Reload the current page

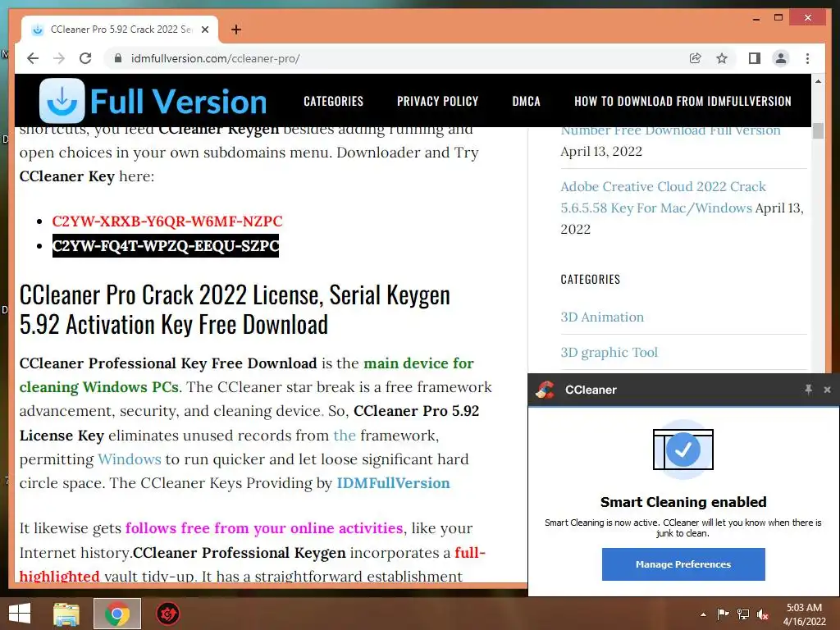tap(85, 58)
